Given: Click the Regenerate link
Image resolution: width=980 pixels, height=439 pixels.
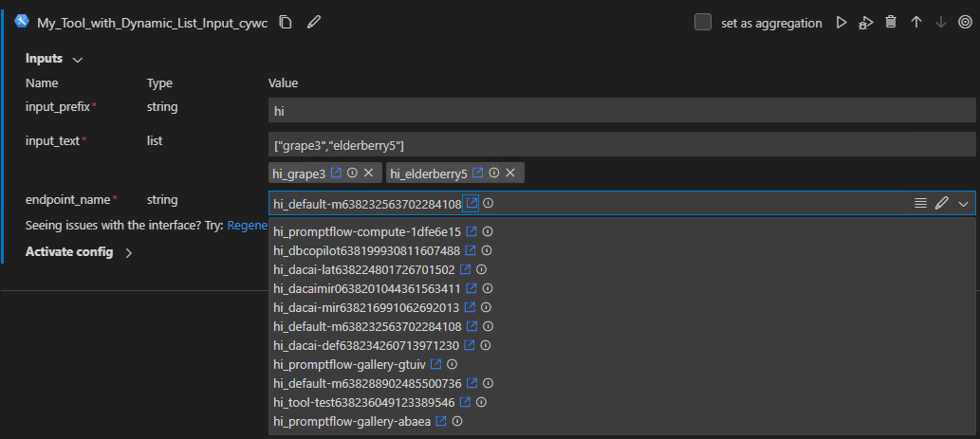Looking at the screenshot, I should (248, 227).
